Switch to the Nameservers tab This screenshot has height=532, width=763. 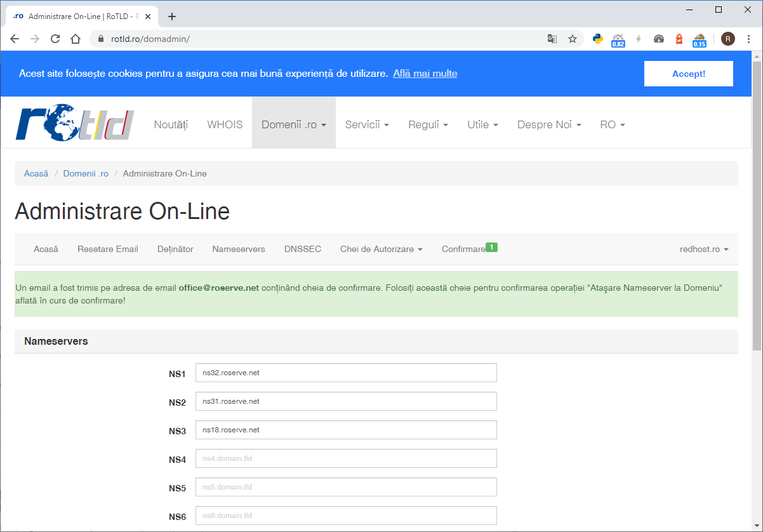(x=239, y=249)
